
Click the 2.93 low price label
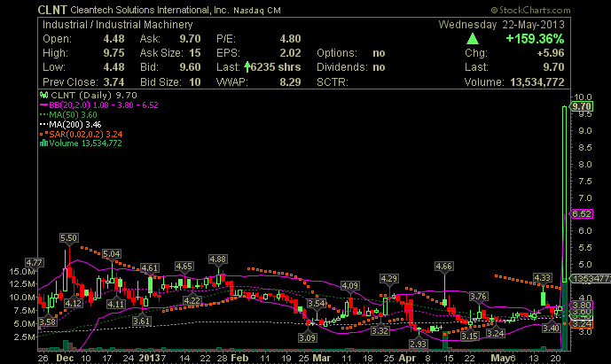(x=418, y=344)
